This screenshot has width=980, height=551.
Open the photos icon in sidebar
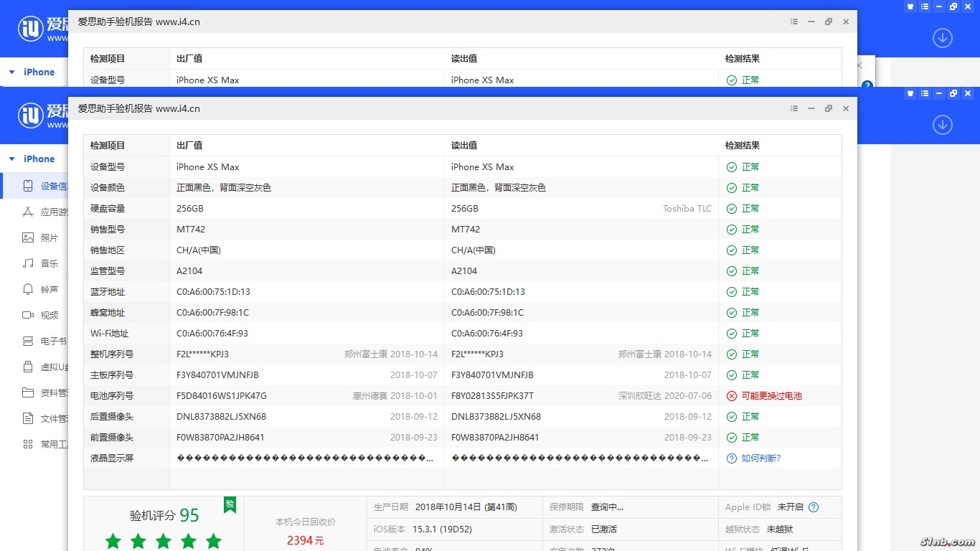point(28,237)
